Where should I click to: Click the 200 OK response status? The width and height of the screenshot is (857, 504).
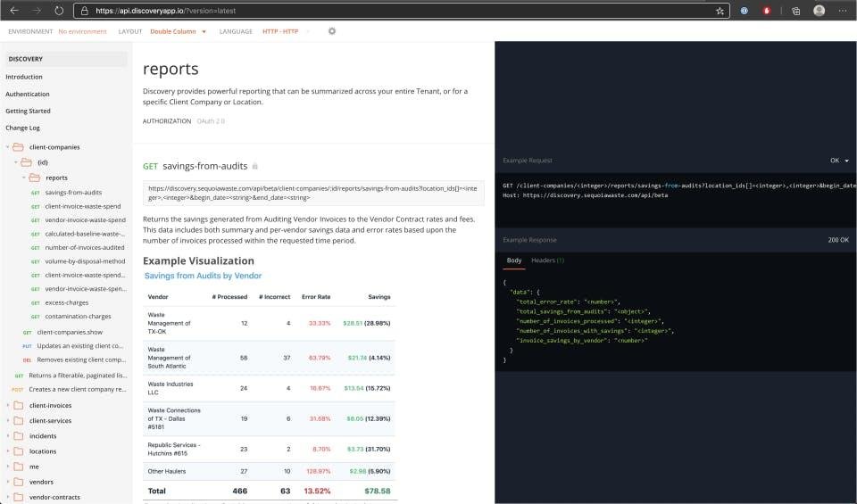(838, 240)
